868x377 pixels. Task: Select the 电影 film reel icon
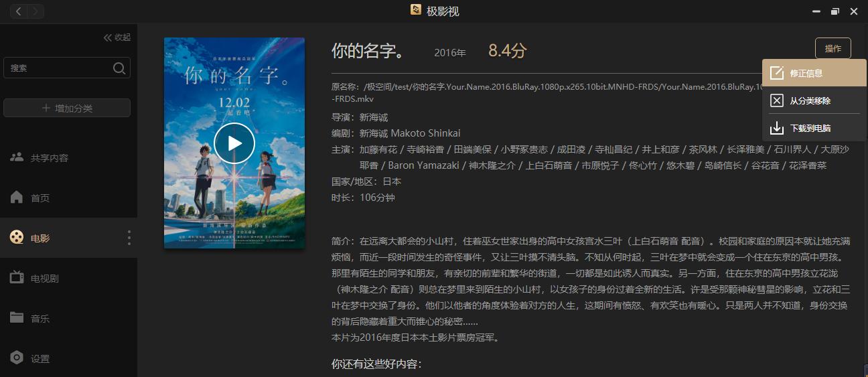point(17,238)
